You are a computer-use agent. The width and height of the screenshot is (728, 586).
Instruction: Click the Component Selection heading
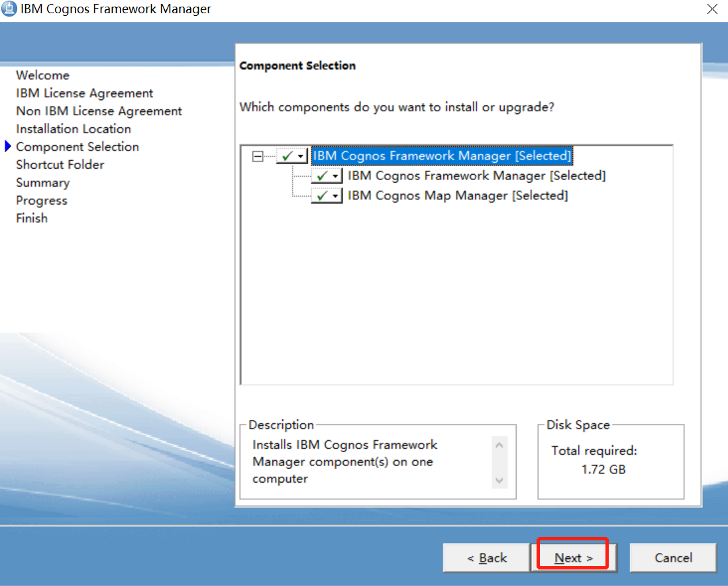pos(297,66)
